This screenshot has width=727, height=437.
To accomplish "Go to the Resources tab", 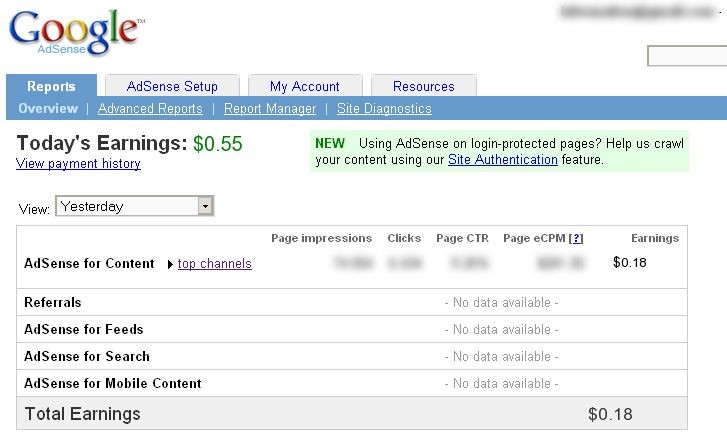I will (x=423, y=86).
